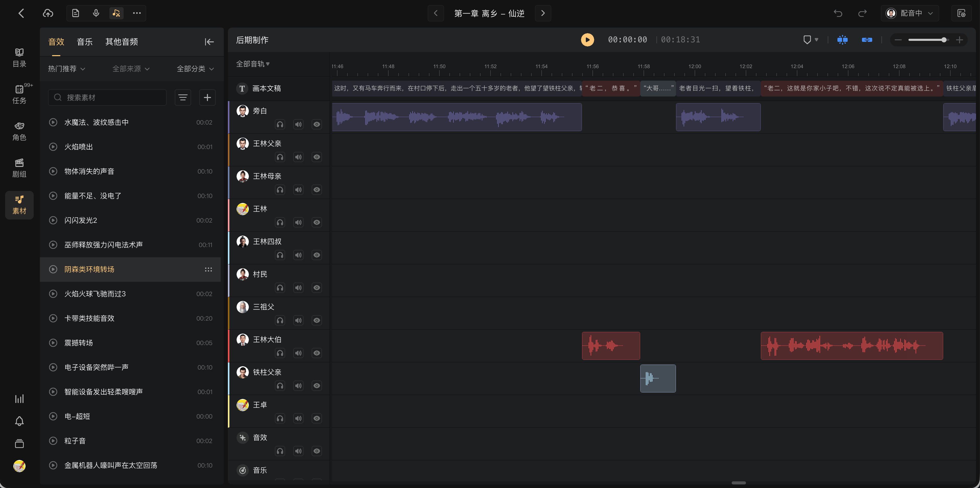The height and width of the screenshot is (488, 980).
Task: Click the redo arrow
Action: click(x=862, y=13)
